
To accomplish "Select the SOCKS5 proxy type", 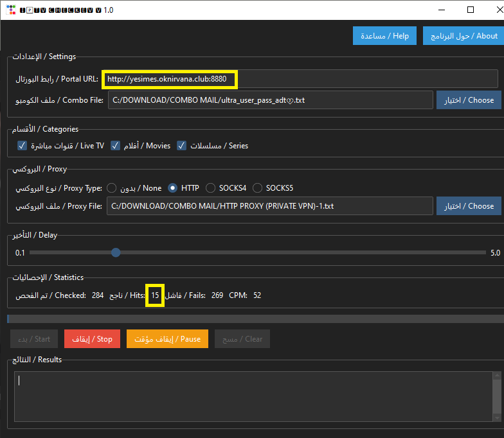I will (257, 188).
